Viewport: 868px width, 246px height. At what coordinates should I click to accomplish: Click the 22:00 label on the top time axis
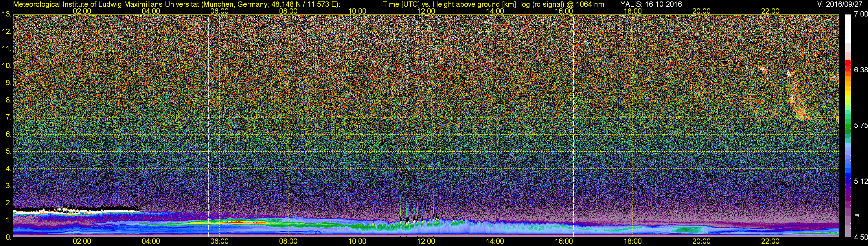[x=770, y=11]
